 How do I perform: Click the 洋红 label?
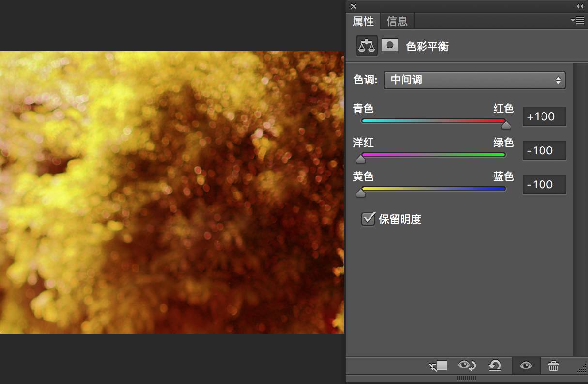[x=363, y=143]
